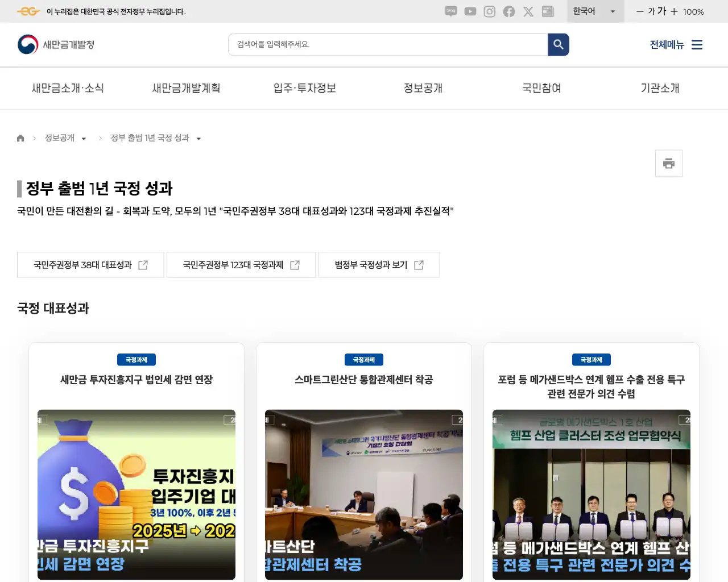Click the money bag 투자진흥지구 thumbnail
This screenshot has width=728, height=582.
[136, 494]
